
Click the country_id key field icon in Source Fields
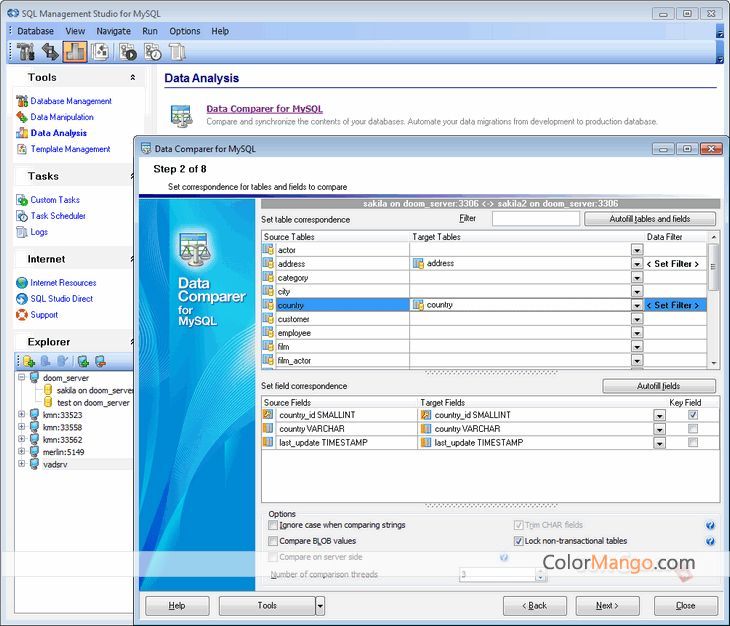[x=268, y=414]
